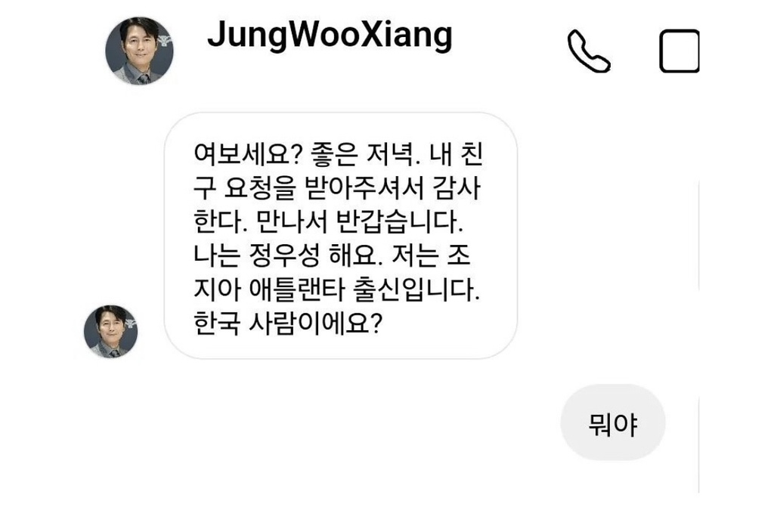Open the chat details via the JungWooXiang title
The height and width of the screenshot is (532, 774).
[330, 35]
